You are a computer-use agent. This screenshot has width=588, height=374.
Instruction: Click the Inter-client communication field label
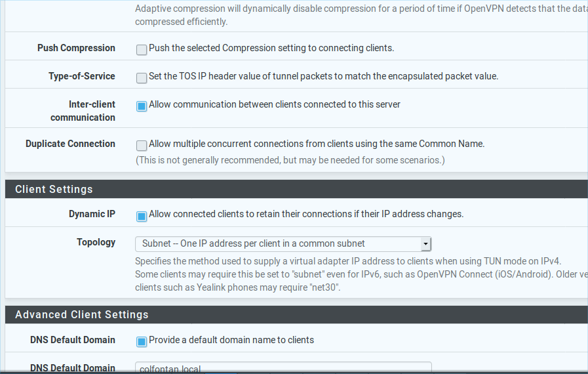(83, 111)
